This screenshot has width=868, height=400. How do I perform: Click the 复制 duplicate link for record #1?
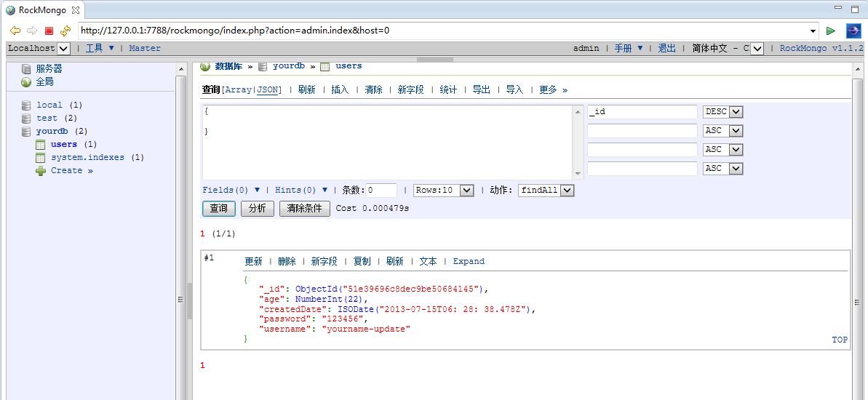362,262
